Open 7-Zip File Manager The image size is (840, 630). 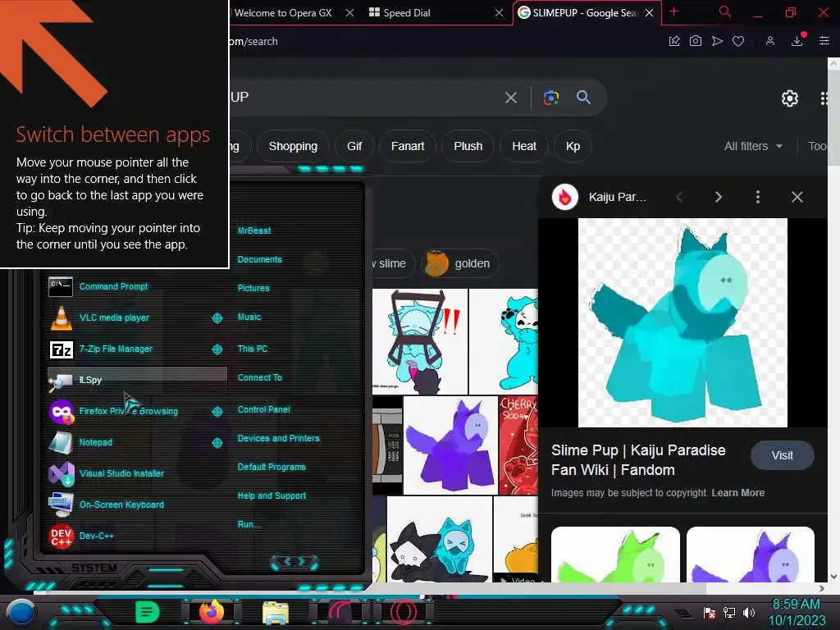pyautogui.click(x=137, y=349)
